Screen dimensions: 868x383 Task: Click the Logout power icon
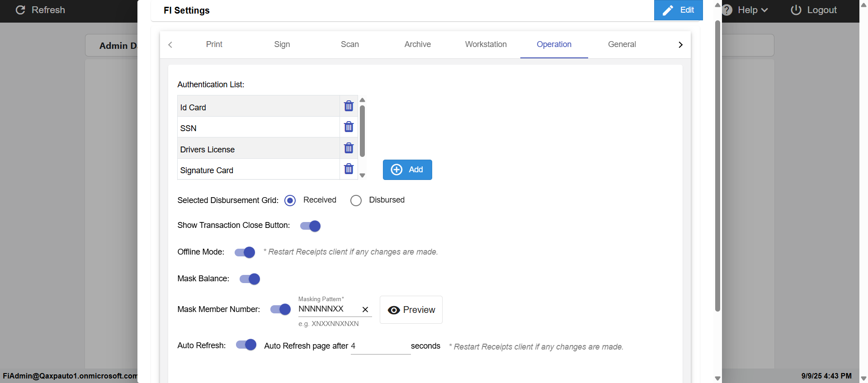pos(796,10)
